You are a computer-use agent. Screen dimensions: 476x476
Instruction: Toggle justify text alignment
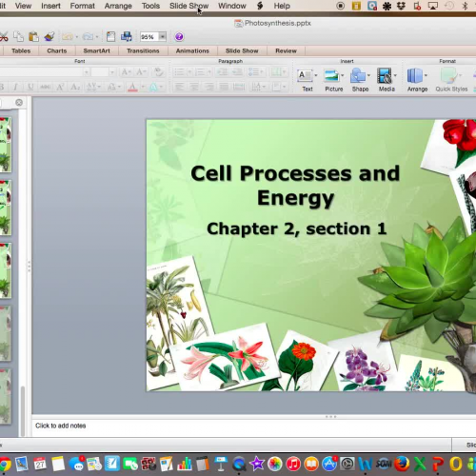[x=224, y=87]
